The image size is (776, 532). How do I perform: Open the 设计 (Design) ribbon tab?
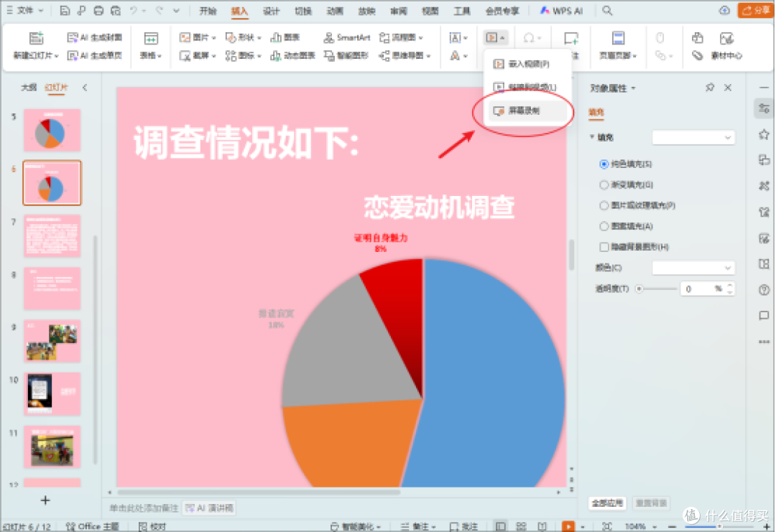pyautogui.click(x=271, y=10)
